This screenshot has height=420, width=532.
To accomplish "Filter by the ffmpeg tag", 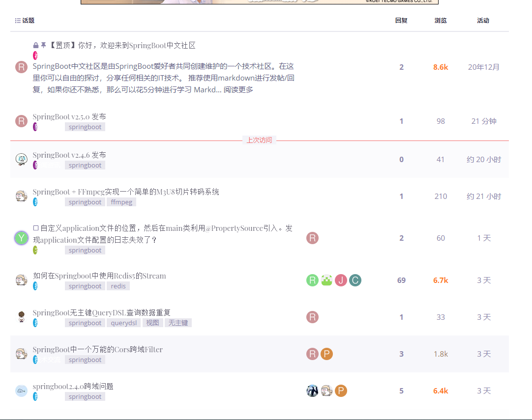I will 121,202.
